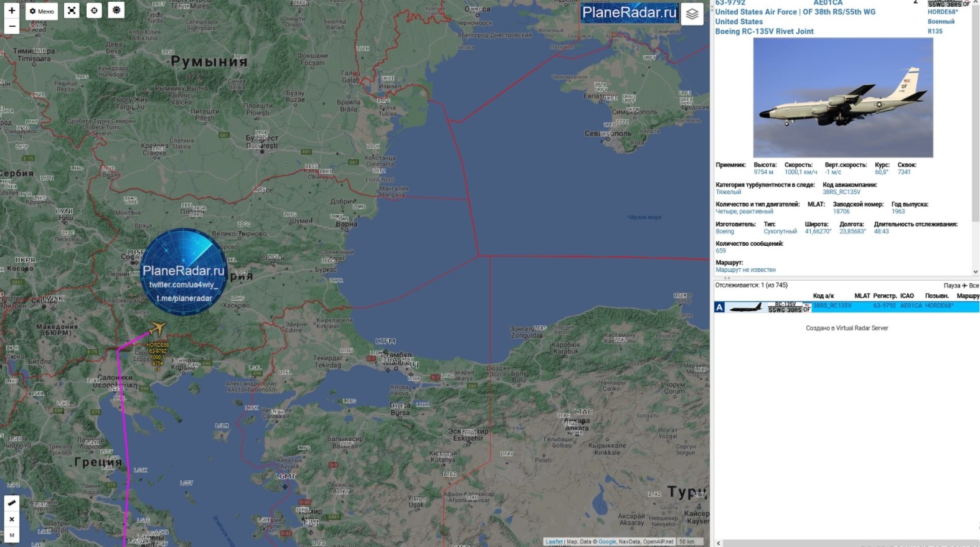Zoom in on the map
The height and width of the screenshot is (547, 980).
coord(11,11)
